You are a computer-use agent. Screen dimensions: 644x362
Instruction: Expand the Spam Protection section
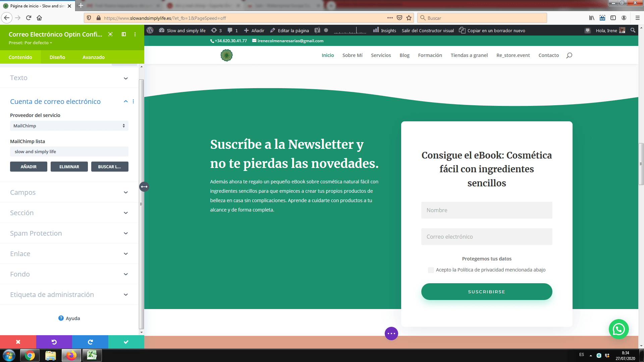(x=69, y=233)
